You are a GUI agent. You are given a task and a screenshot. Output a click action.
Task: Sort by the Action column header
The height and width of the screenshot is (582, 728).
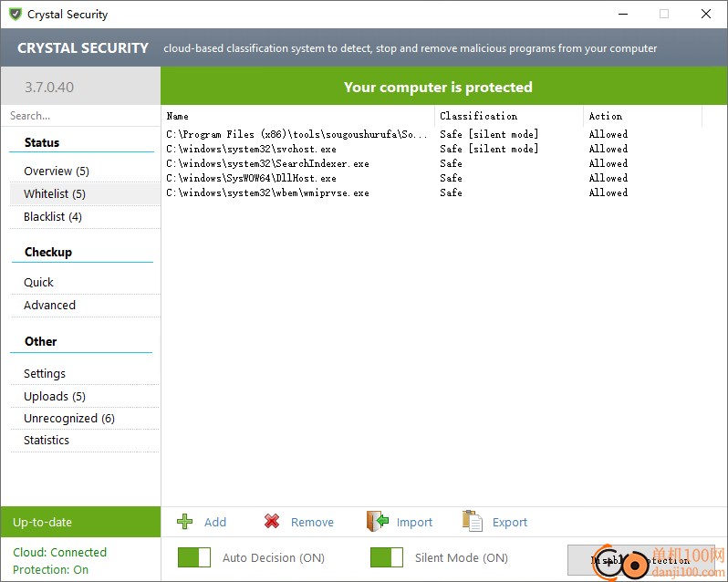pyautogui.click(x=642, y=116)
